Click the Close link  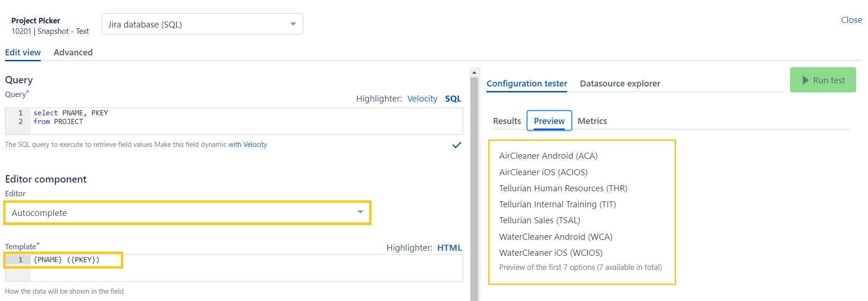click(851, 20)
